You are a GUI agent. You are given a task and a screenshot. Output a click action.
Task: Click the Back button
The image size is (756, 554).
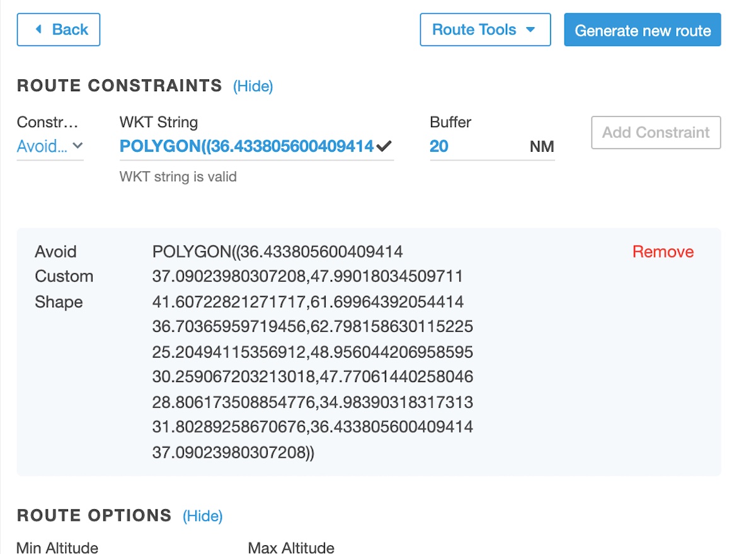59,30
